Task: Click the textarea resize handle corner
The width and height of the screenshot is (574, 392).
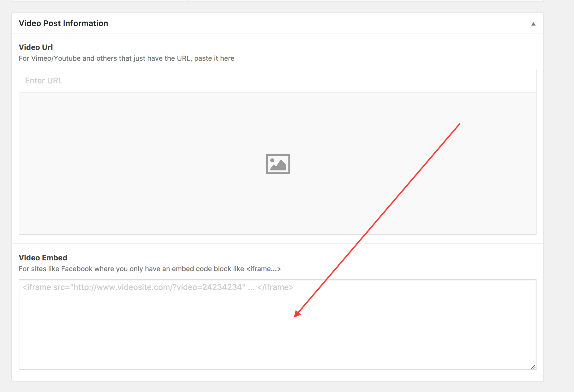Action: [x=533, y=367]
